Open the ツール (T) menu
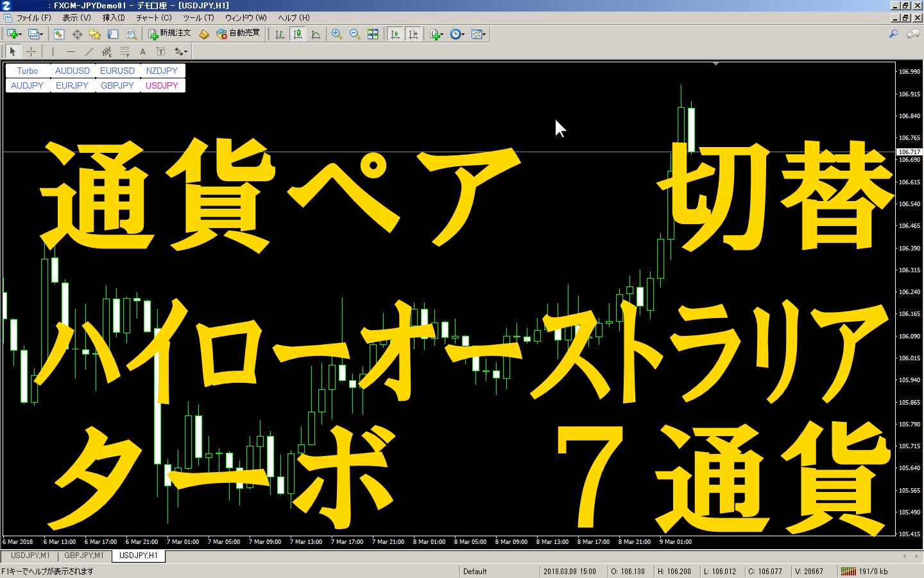The image size is (924, 578). pos(198,18)
